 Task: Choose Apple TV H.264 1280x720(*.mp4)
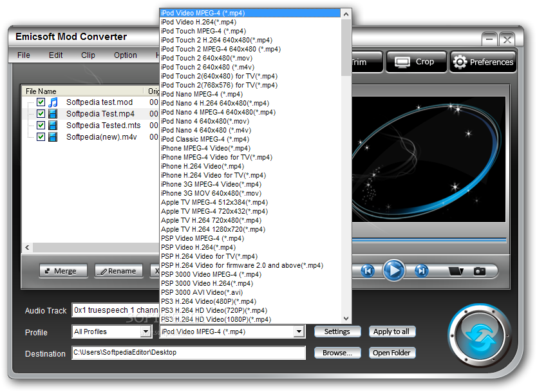(250, 229)
